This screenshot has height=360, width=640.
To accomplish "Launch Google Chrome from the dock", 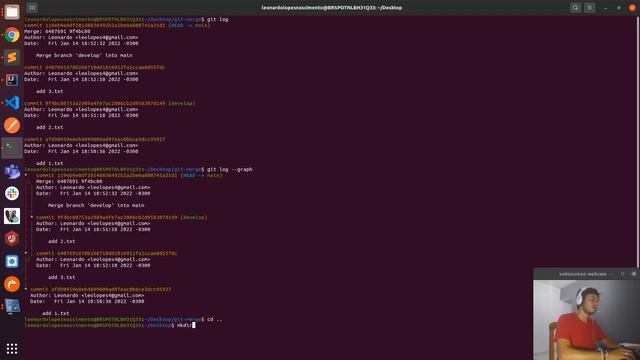I will 12,35.
